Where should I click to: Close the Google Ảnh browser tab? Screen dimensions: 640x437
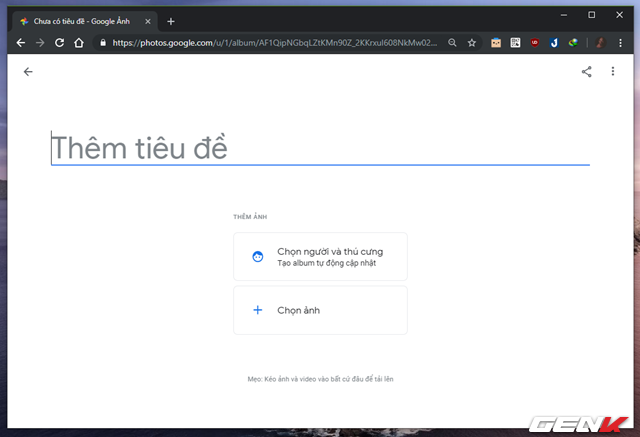click(148, 21)
